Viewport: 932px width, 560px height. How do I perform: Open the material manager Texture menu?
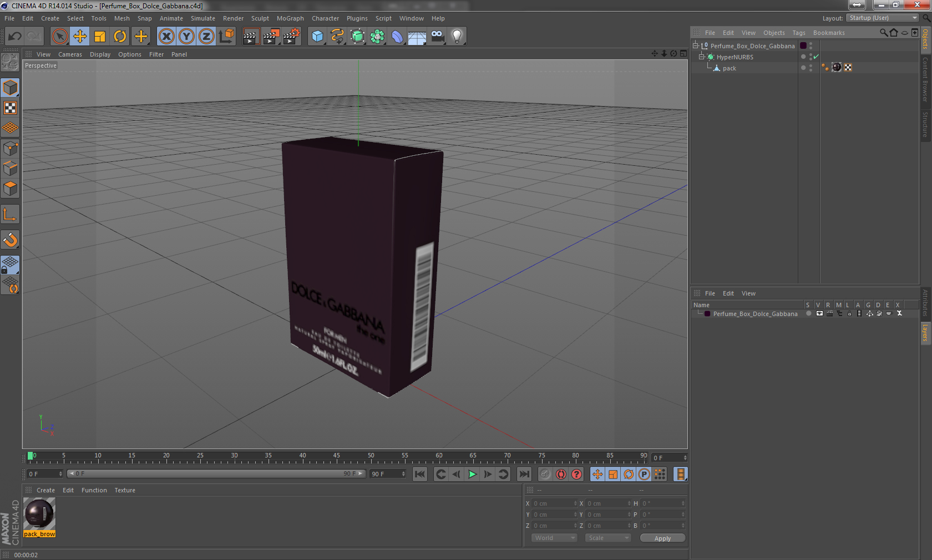click(x=125, y=490)
